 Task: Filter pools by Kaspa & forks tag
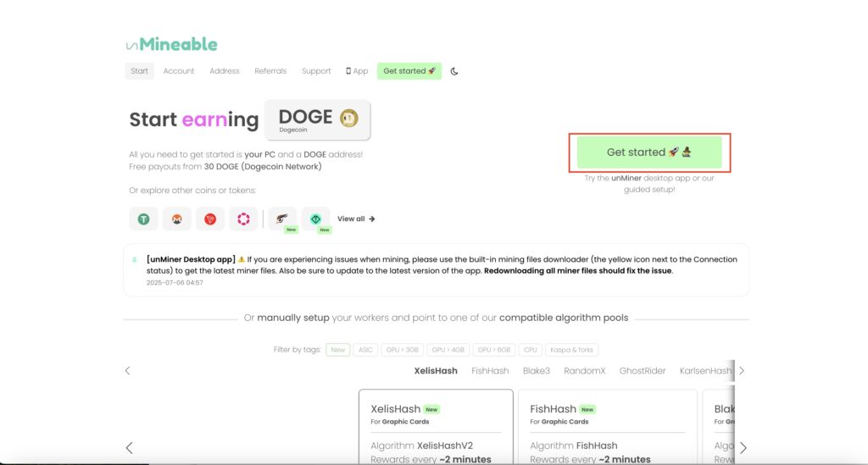[571, 350]
